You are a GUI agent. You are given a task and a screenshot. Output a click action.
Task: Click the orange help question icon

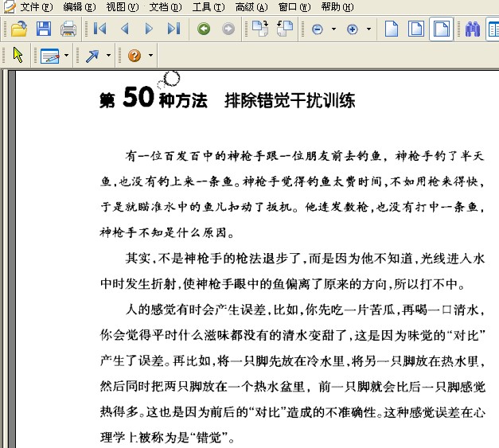pyautogui.click(x=134, y=56)
